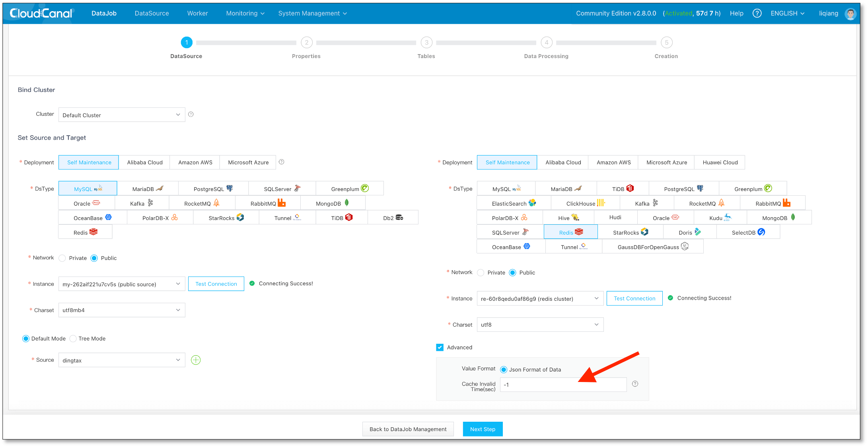The height and width of the screenshot is (448, 868).
Task: Click the question mark icon beside Help
Action: coord(757,14)
